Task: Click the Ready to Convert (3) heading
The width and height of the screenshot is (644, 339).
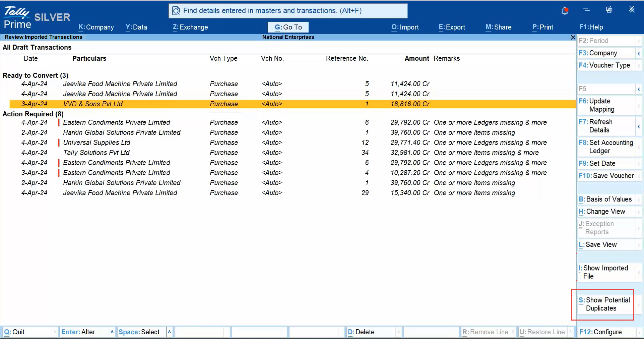Action: tap(36, 75)
